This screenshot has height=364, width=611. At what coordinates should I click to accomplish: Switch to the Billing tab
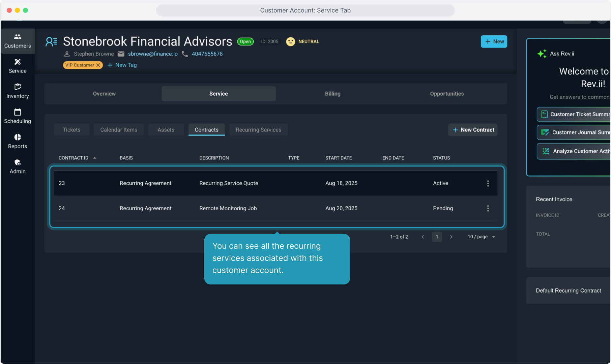tap(332, 94)
